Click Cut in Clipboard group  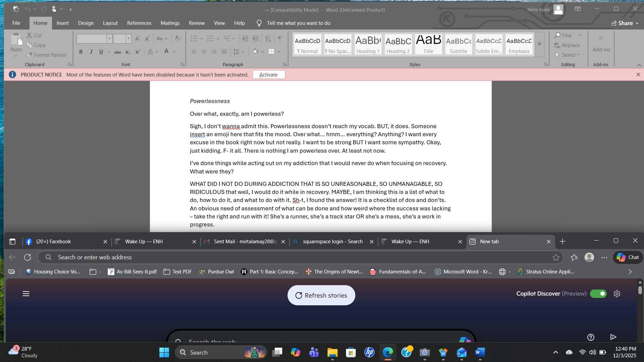(x=34, y=35)
